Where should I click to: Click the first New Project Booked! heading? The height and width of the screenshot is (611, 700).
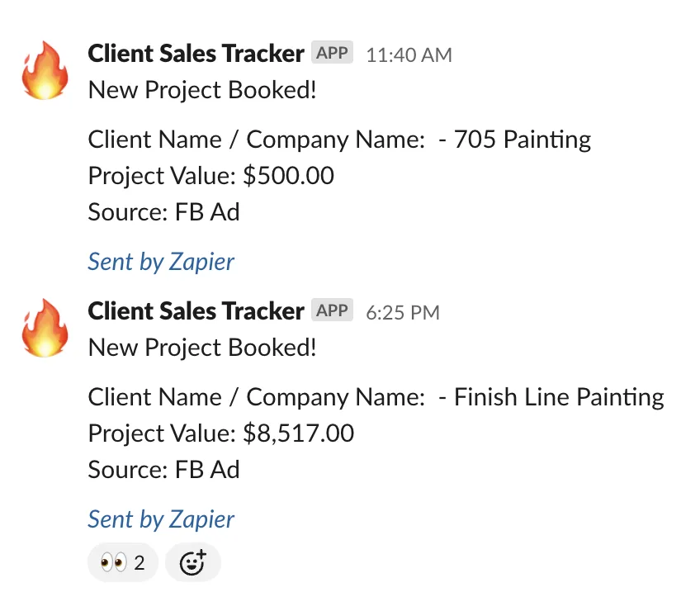(202, 90)
